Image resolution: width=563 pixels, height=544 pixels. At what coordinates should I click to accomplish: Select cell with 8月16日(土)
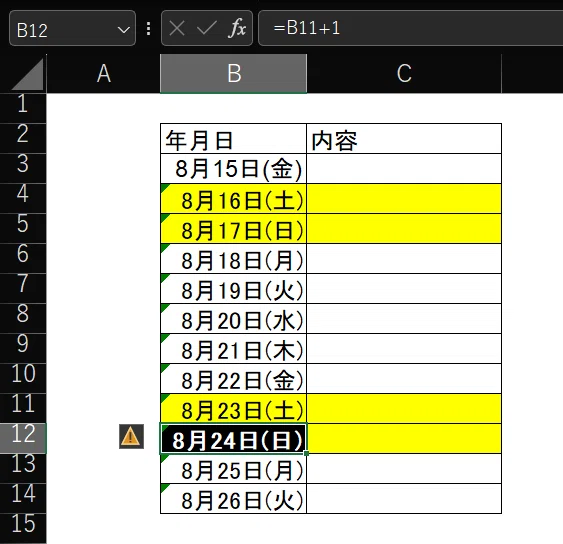pos(233,199)
